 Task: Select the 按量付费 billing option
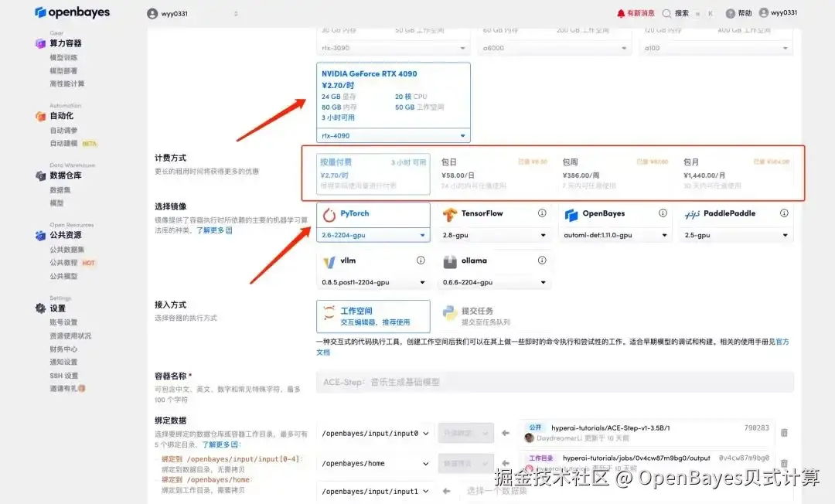coord(373,173)
